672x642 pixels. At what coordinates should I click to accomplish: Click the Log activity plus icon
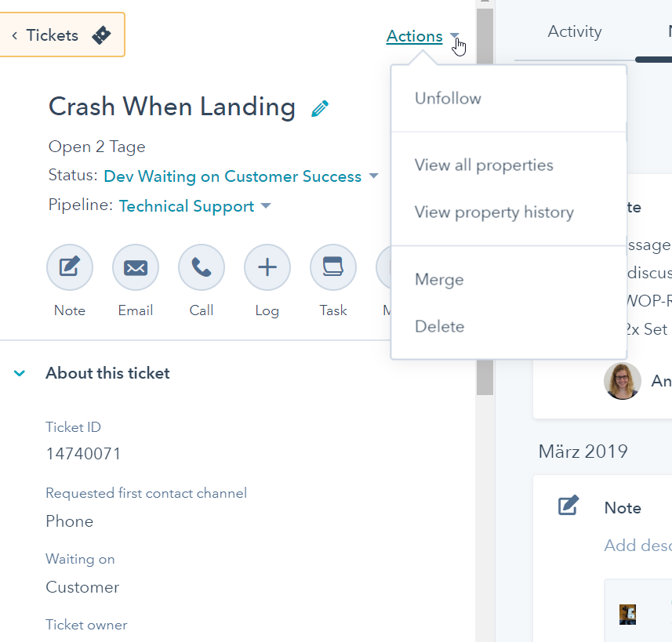(267, 268)
